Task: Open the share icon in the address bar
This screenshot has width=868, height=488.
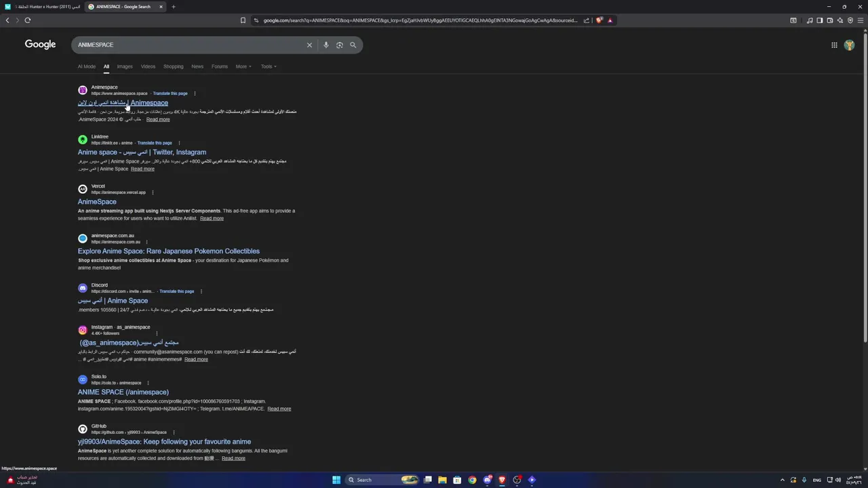Action: [587, 20]
